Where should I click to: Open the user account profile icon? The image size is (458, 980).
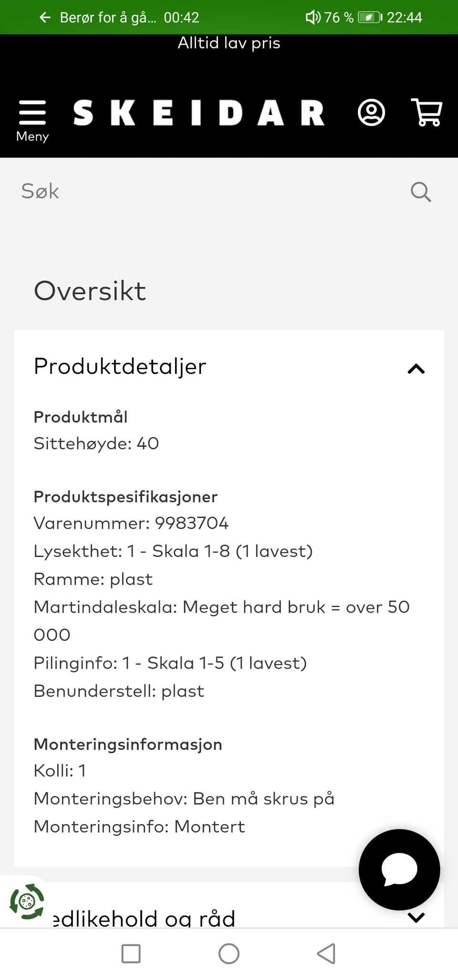[x=371, y=113]
